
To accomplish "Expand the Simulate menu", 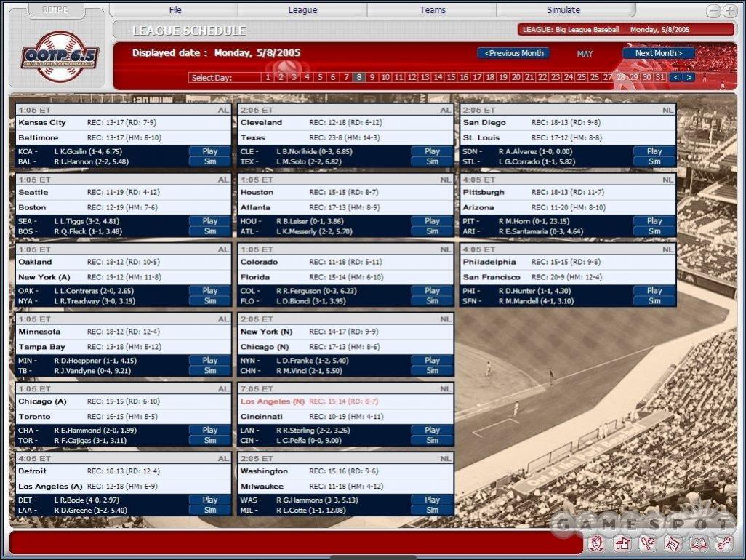I will pos(563,10).
